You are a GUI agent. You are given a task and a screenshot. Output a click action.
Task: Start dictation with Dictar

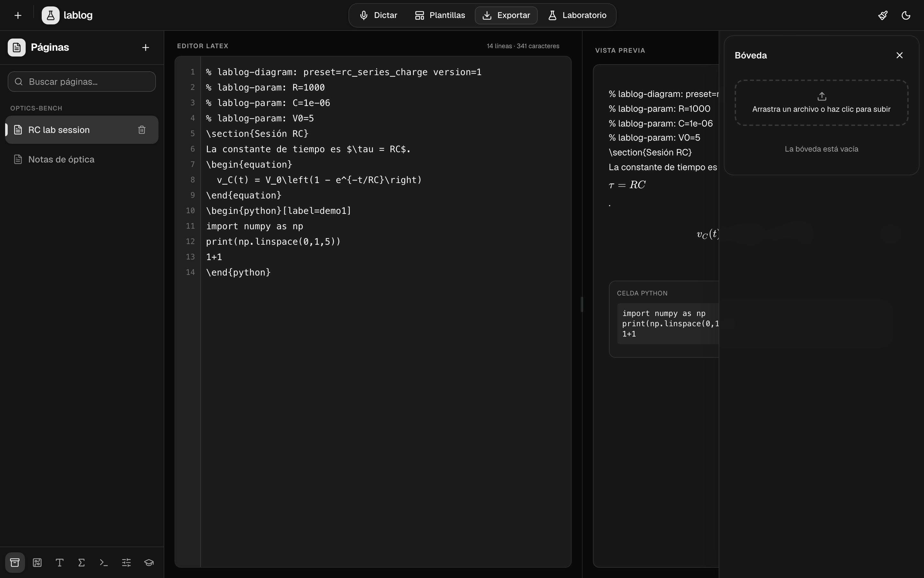[x=378, y=15]
